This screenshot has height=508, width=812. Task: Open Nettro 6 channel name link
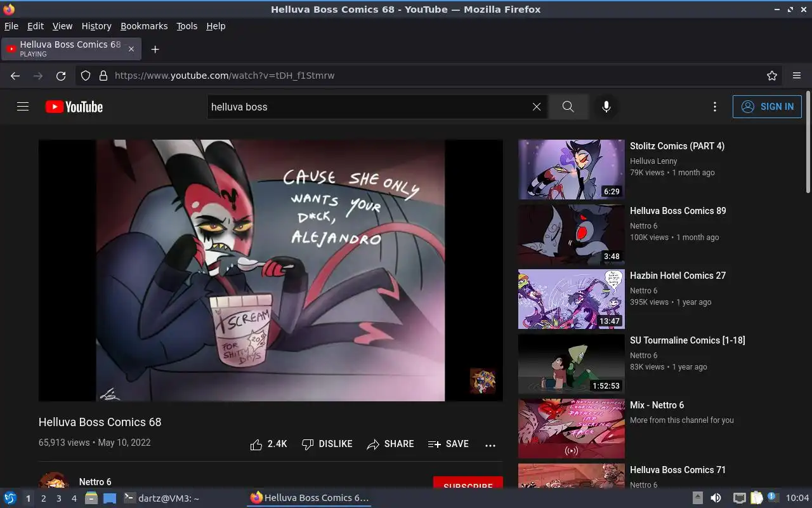click(x=95, y=482)
